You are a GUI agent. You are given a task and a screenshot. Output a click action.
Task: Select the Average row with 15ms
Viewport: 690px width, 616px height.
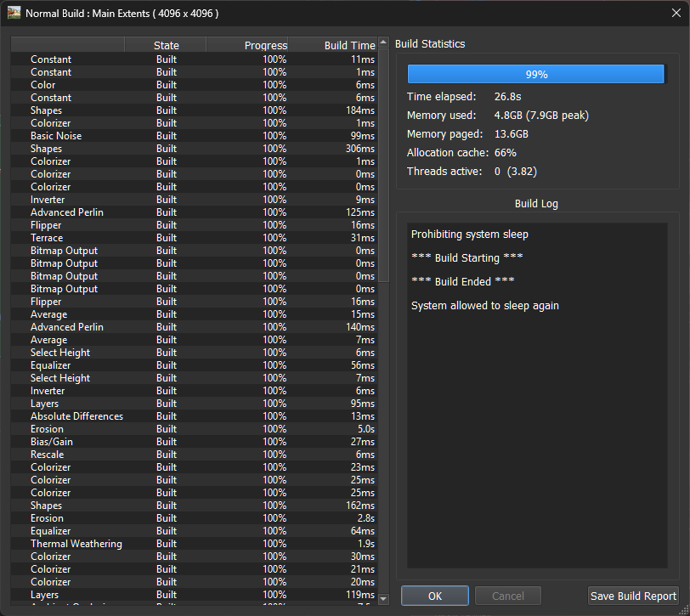coord(194,314)
